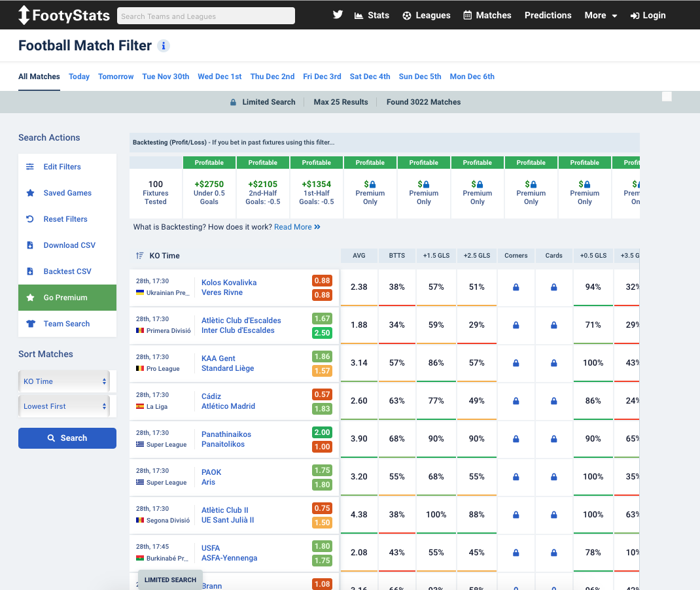Click the Login link
700x590 pixels.
[x=648, y=15]
